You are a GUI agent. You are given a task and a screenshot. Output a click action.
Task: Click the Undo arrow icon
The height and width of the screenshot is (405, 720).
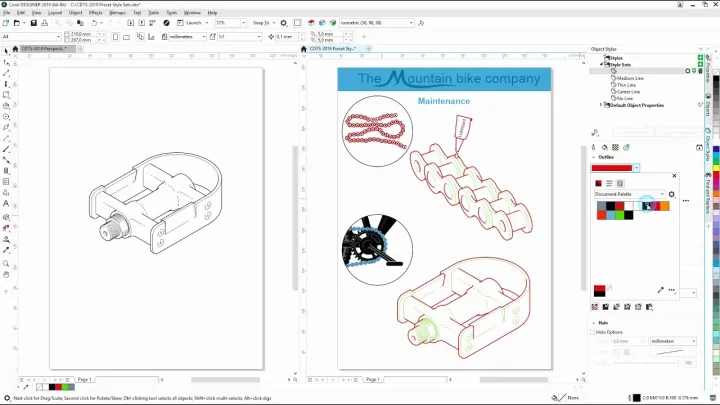(x=94, y=22)
